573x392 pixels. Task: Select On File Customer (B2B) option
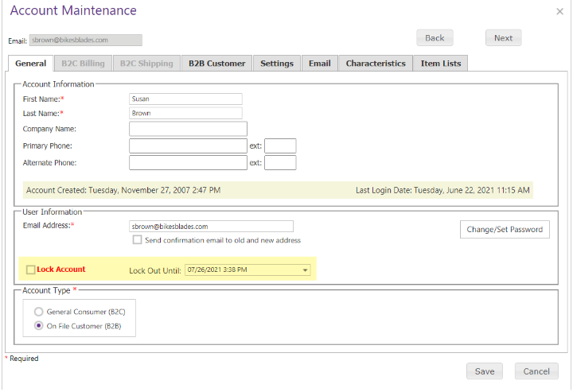[39, 326]
